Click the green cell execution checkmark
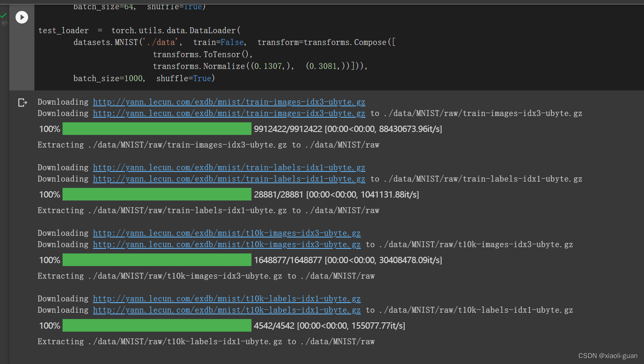644x364 pixels. [x=4, y=15]
